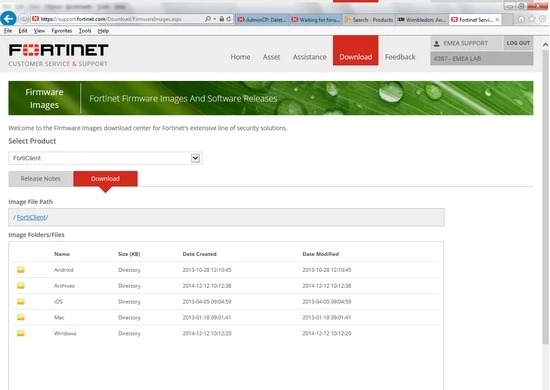The image size is (550, 390).
Task: Go to Home in the navigation
Action: (x=240, y=57)
